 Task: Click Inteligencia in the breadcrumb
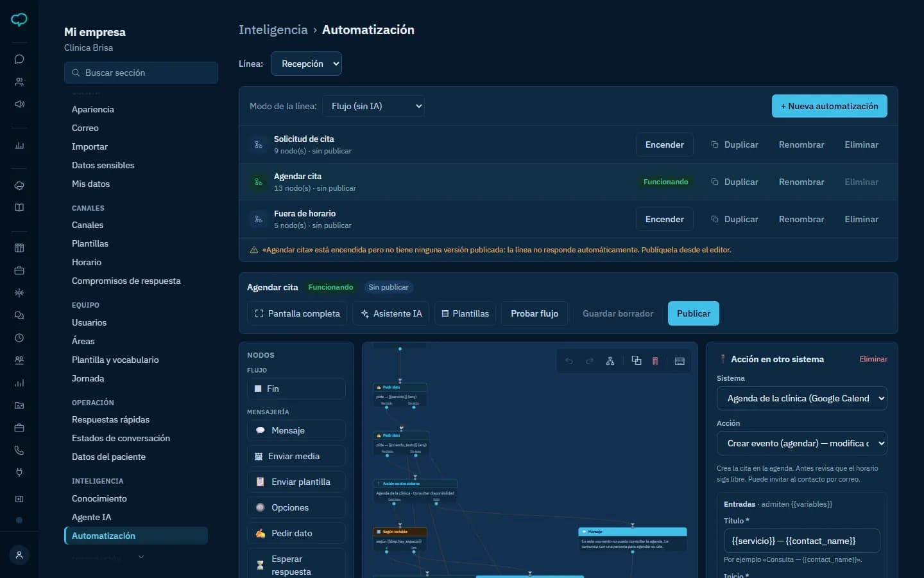coord(273,30)
